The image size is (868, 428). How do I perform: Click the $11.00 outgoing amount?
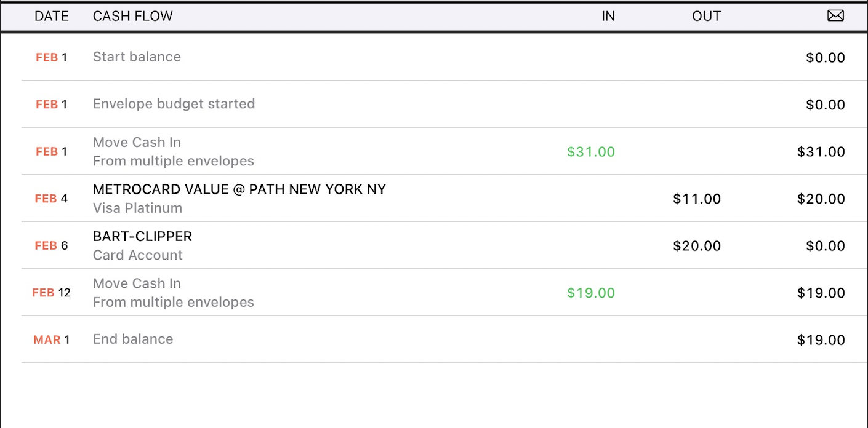pos(697,199)
